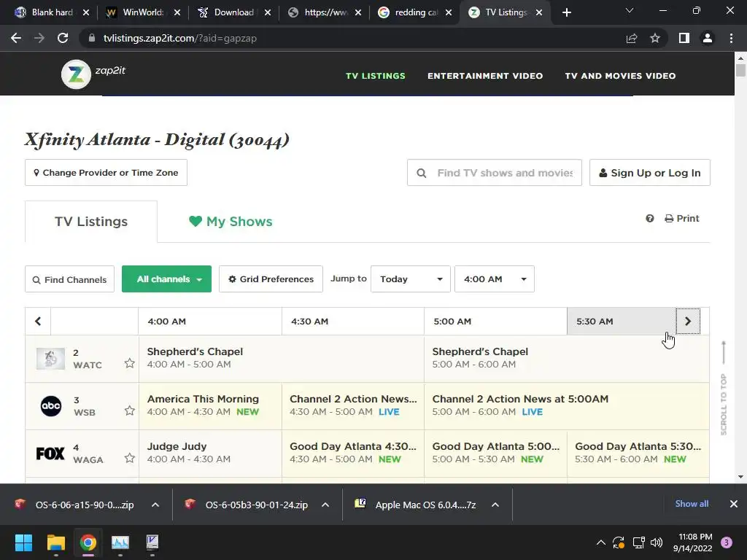Click the FOX WAGA channel logo
747x560 pixels.
tap(50, 454)
